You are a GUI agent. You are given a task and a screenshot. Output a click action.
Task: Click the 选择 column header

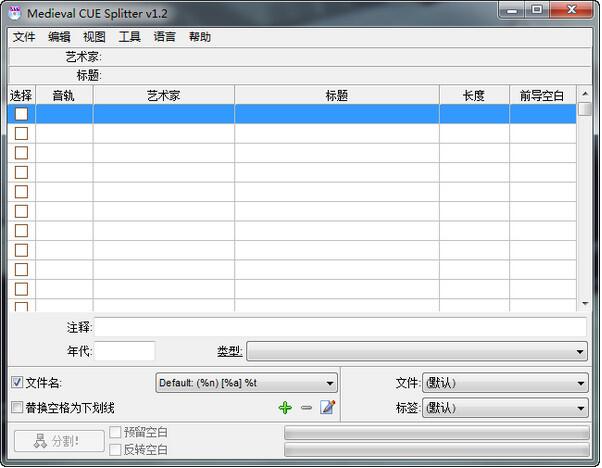tap(22, 95)
